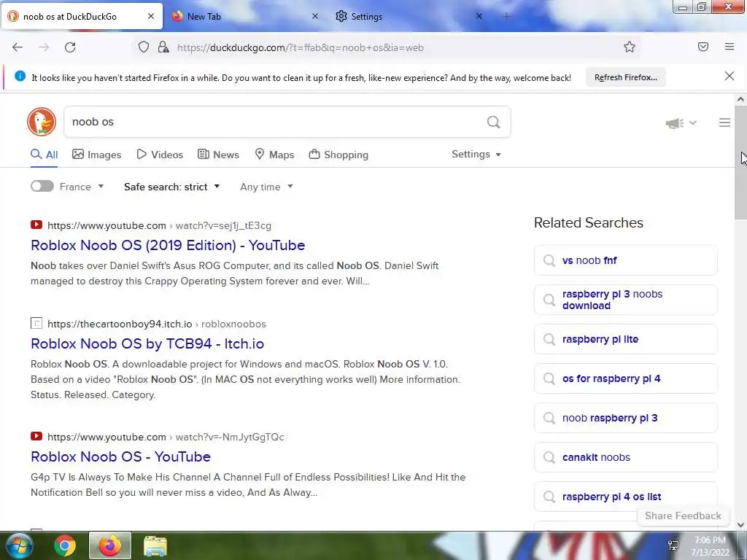
Task: Click the blue info icon in notification bar
Action: pyautogui.click(x=20, y=76)
